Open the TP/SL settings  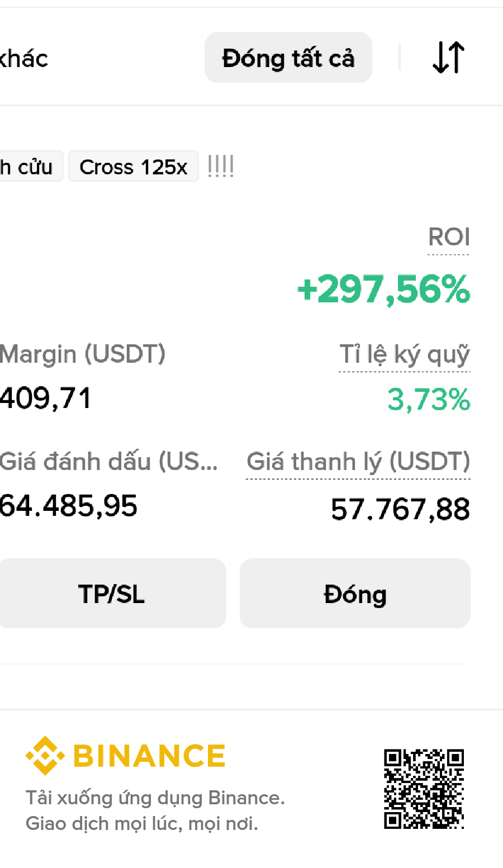point(112,594)
